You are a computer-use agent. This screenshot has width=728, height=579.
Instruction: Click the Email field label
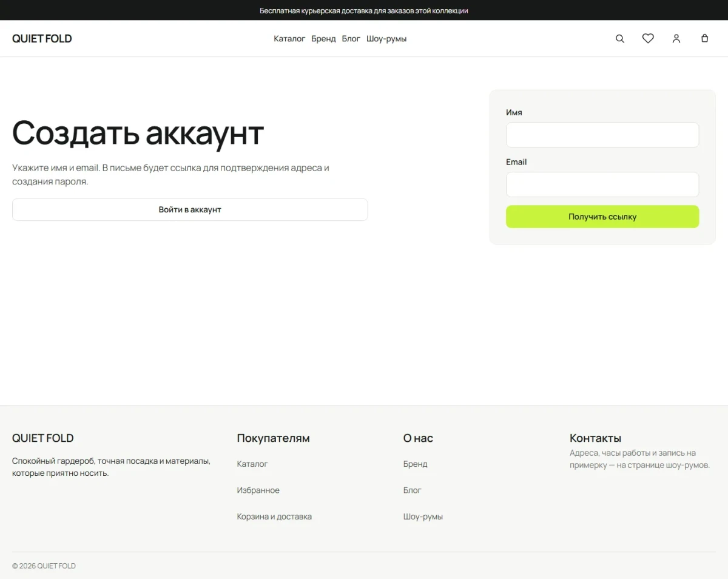tap(516, 162)
